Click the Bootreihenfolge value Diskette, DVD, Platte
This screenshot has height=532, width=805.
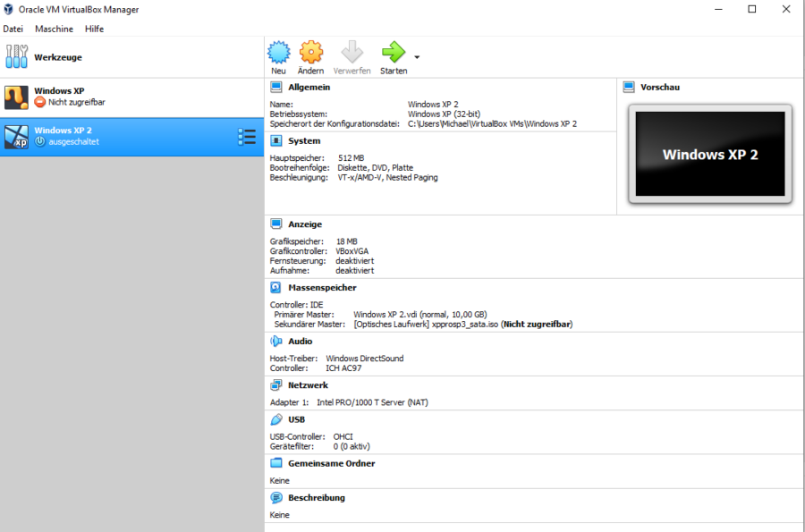coord(376,168)
